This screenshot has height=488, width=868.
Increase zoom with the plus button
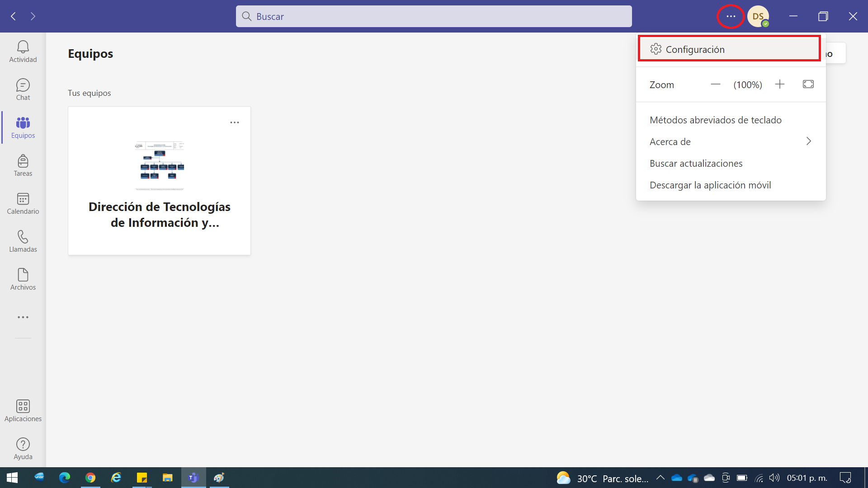(779, 84)
